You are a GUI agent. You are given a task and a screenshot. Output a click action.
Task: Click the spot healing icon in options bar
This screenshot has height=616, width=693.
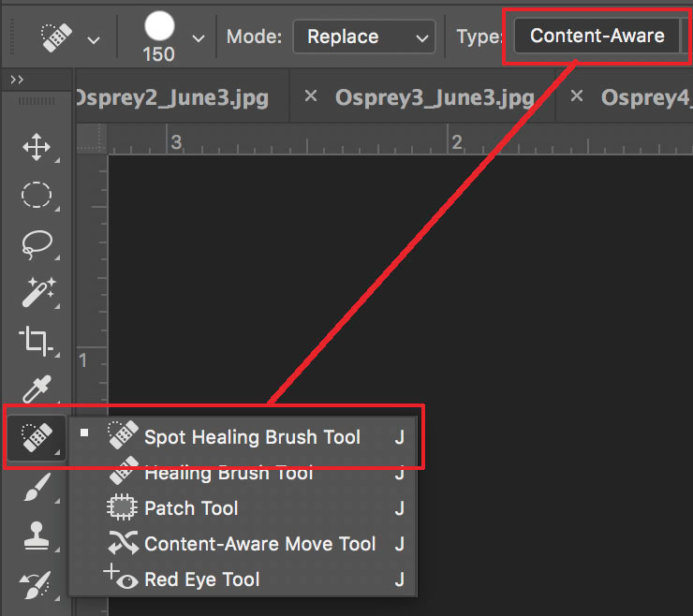[x=56, y=37]
